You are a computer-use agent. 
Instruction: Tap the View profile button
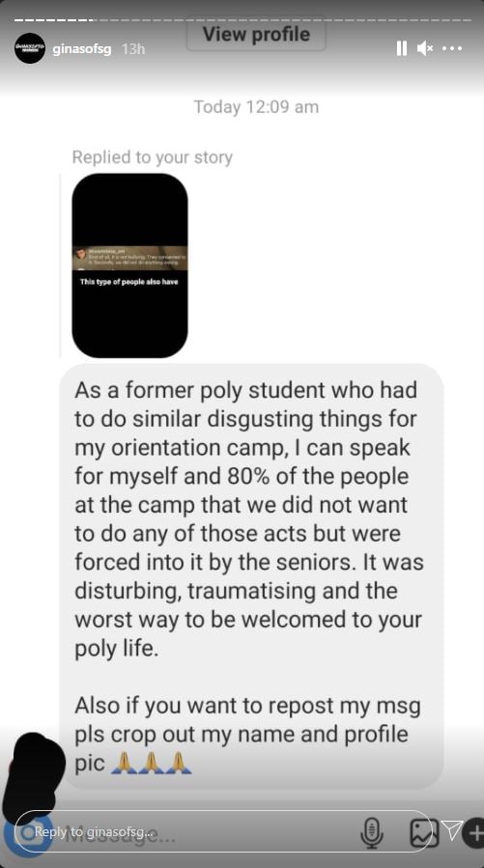point(256,35)
